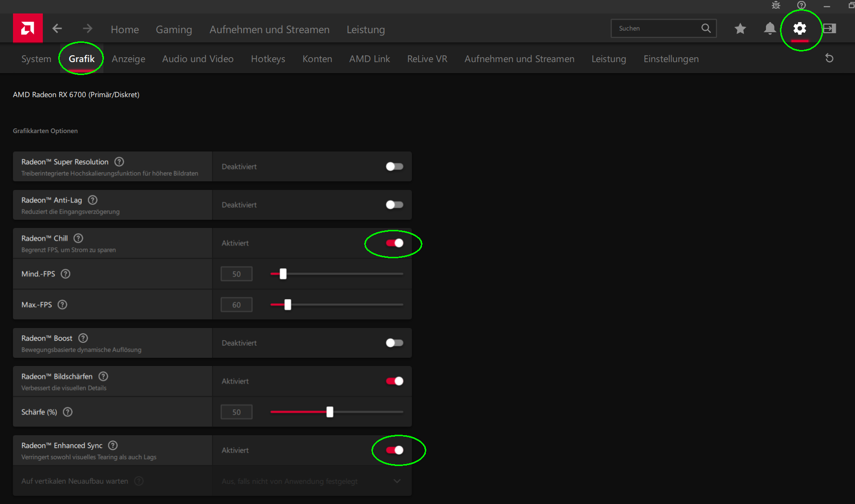Open the Home menu
The image size is (855, 504).
coord(125,29)
